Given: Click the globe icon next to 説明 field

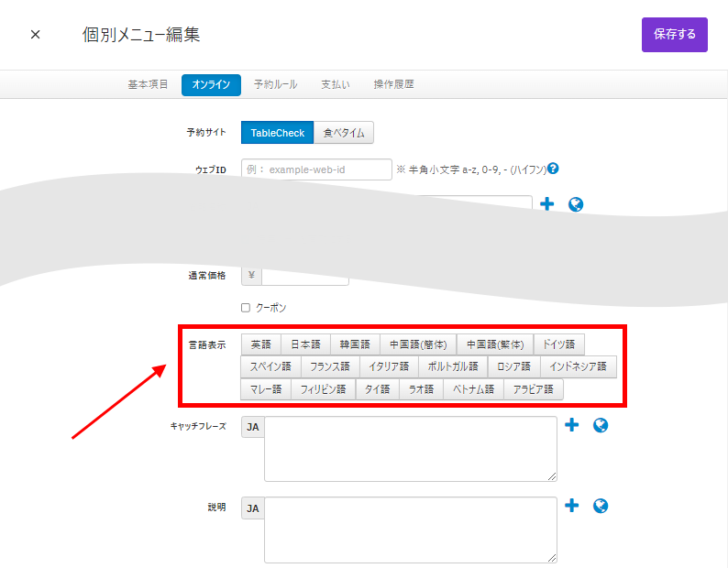Looking at the screenshot, I should (x=601, y=506).
